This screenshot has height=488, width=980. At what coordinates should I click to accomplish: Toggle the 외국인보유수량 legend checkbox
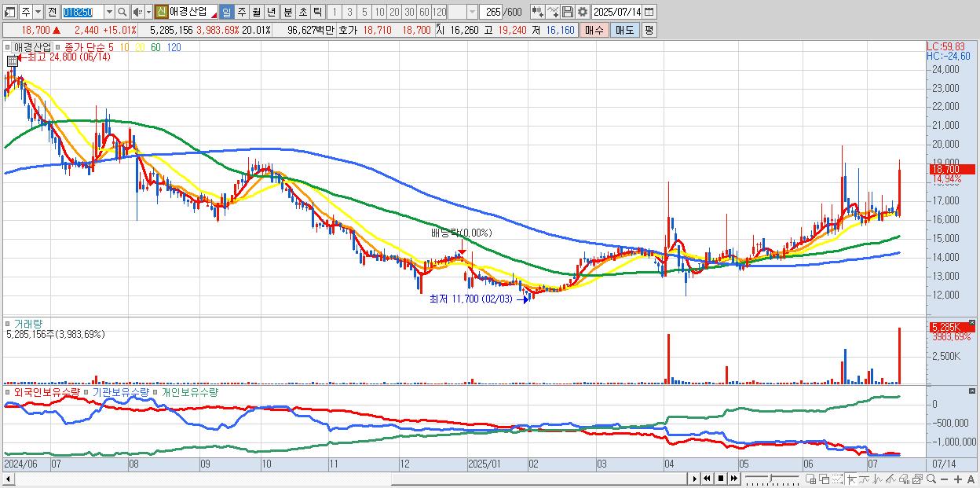(8, 391)
